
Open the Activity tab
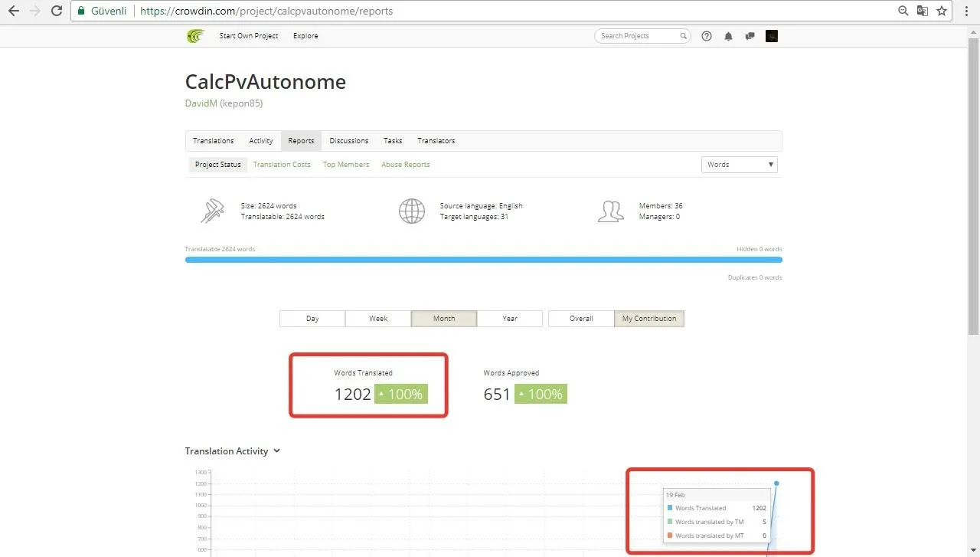pyautogui.click(x=261, y=141)
